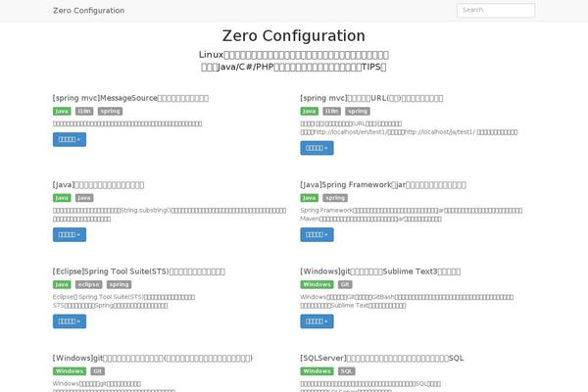Viewport: 588px width, 392px height.
Task: Open the [Java]Spring Framework jar post title
Action: pyautogui.click(x=383, y=184)
